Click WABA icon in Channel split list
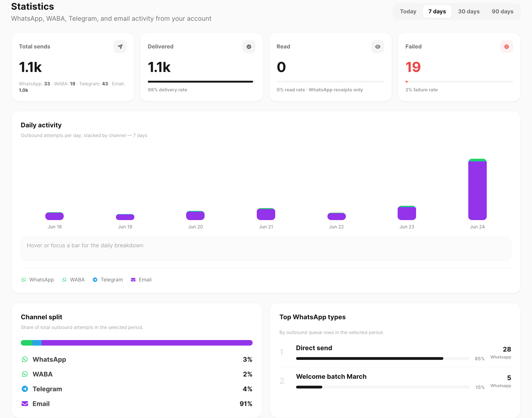The image size is (532, 418). (x=25, y=374)
